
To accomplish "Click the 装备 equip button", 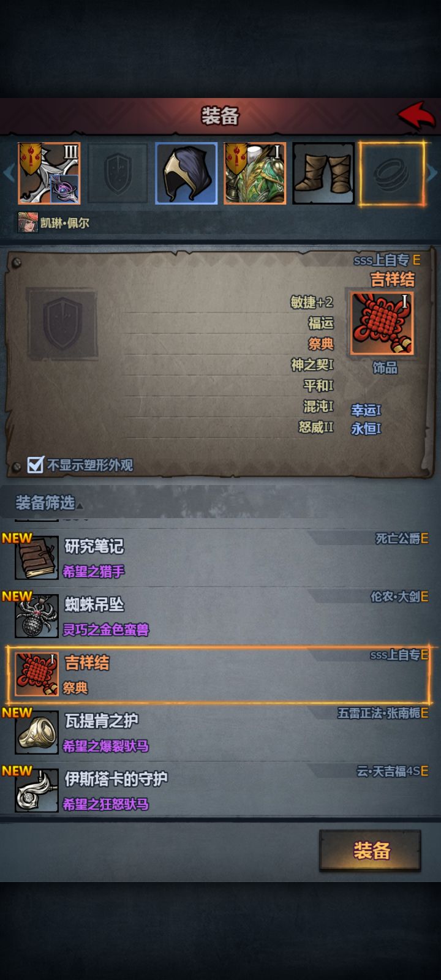I will click(370, 851).
